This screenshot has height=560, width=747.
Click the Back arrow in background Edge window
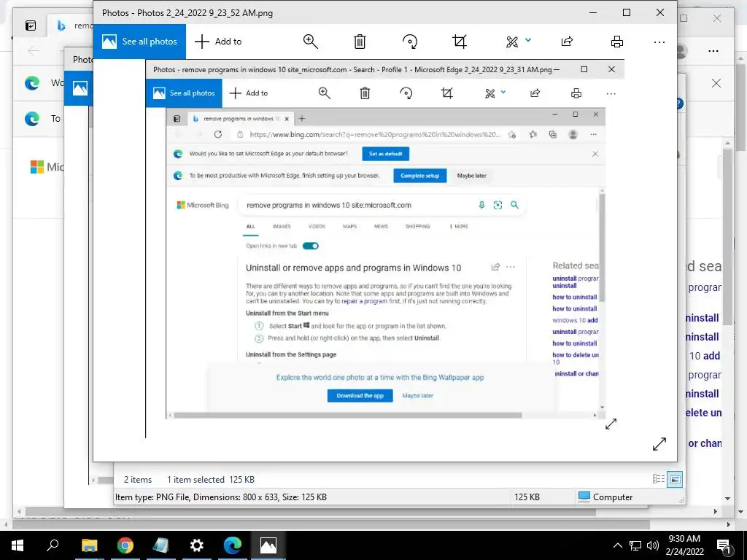[34, 50]
